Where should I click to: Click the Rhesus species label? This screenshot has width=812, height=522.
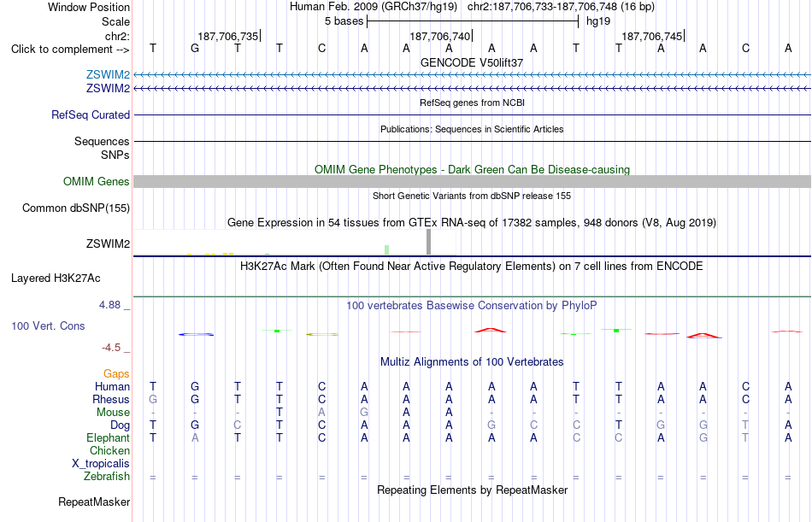click(111, 400)
